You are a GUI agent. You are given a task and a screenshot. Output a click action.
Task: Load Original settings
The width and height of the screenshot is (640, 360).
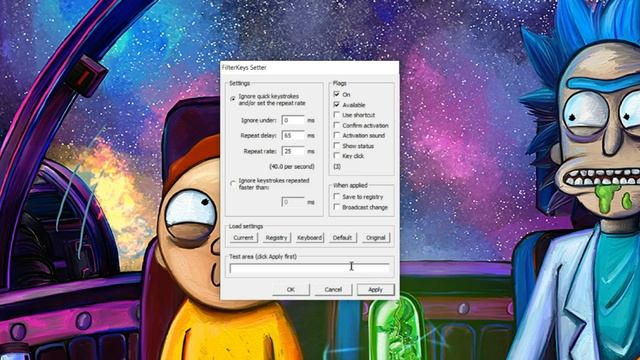(376, 238)
